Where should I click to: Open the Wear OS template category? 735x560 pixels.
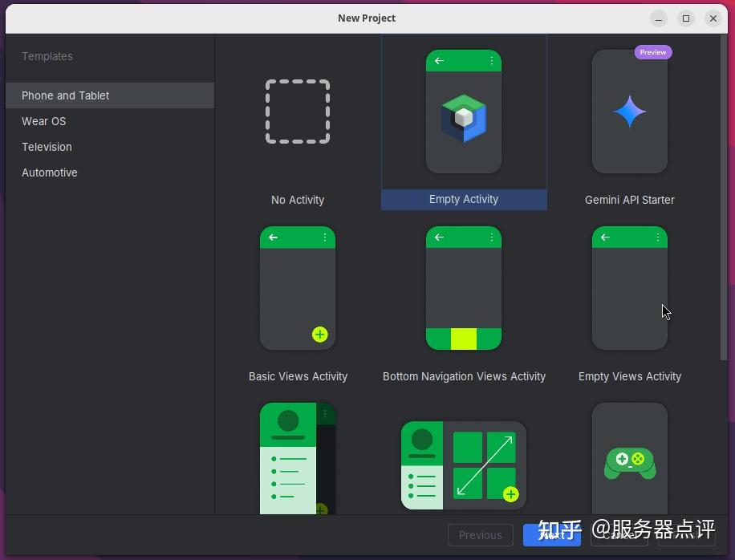43,121
